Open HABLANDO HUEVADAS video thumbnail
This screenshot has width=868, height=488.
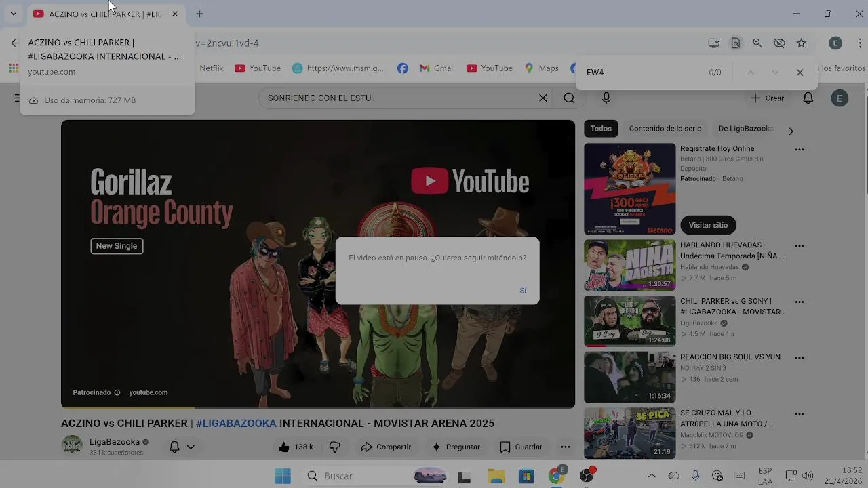tap(630, 265)
